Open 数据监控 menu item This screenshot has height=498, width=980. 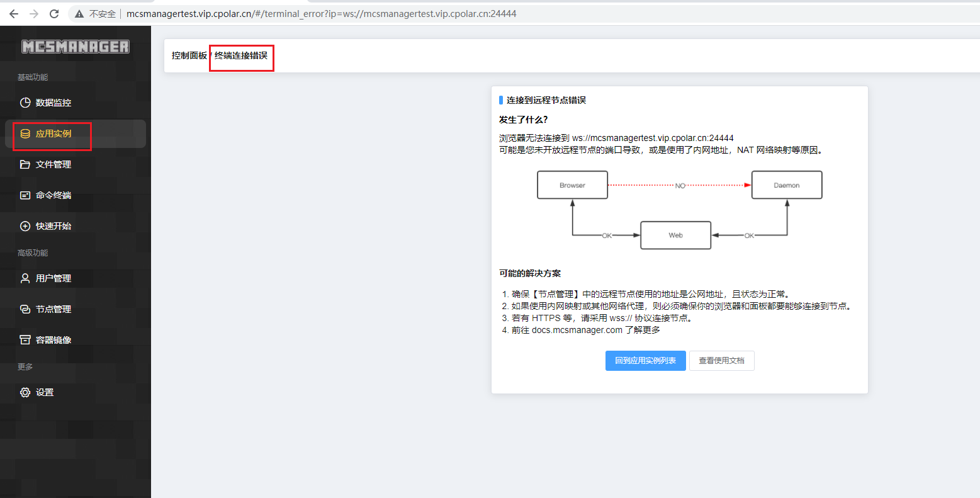tap(76, 103)
